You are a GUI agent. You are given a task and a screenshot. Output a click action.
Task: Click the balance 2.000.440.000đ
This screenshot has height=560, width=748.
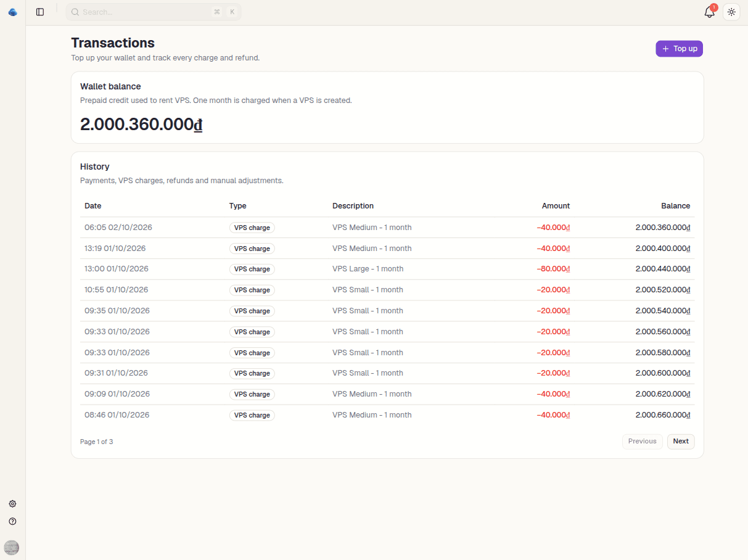tap(663, 269)
